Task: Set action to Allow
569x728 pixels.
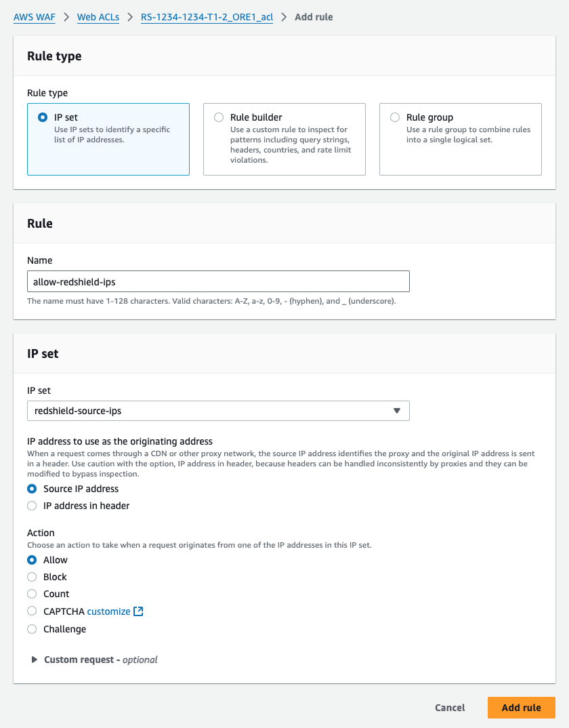Action: [x=32, y=560]
